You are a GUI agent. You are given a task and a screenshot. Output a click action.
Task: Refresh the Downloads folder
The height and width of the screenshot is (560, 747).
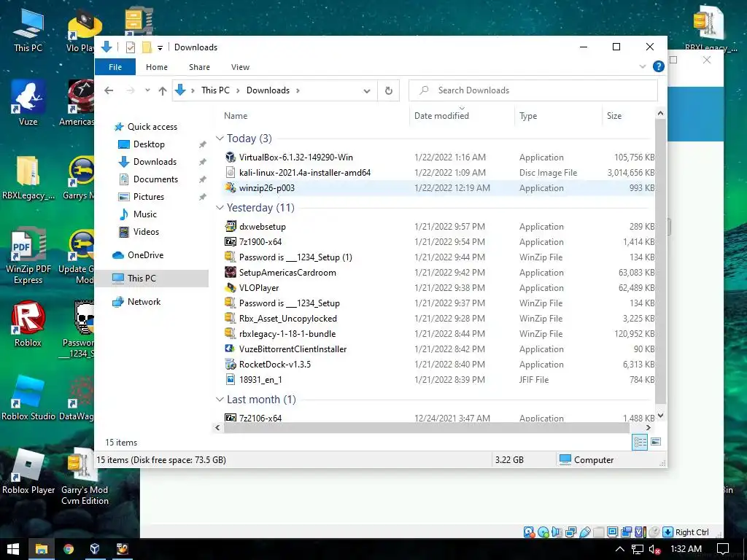pos(389,90)
